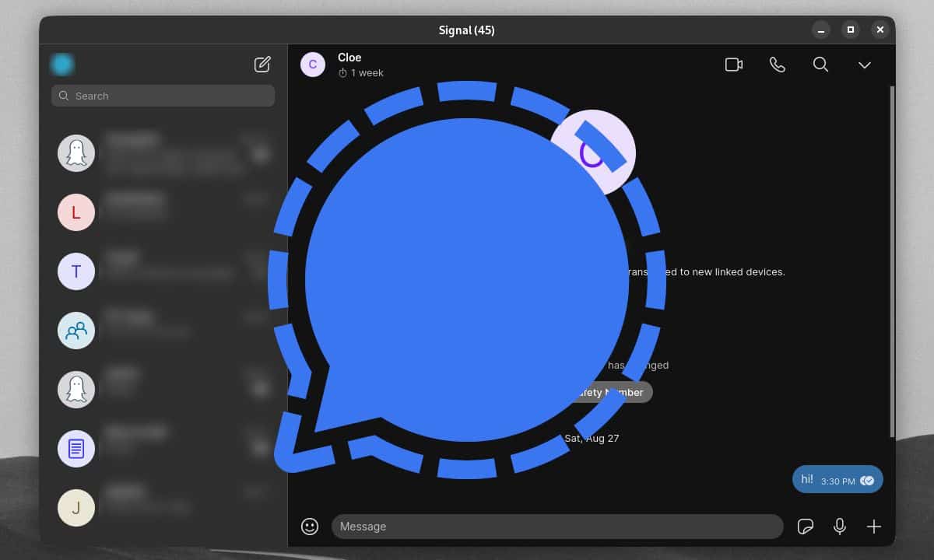934x560 pixels.
Task: Record a voice message with microphone
Action: 840,527
